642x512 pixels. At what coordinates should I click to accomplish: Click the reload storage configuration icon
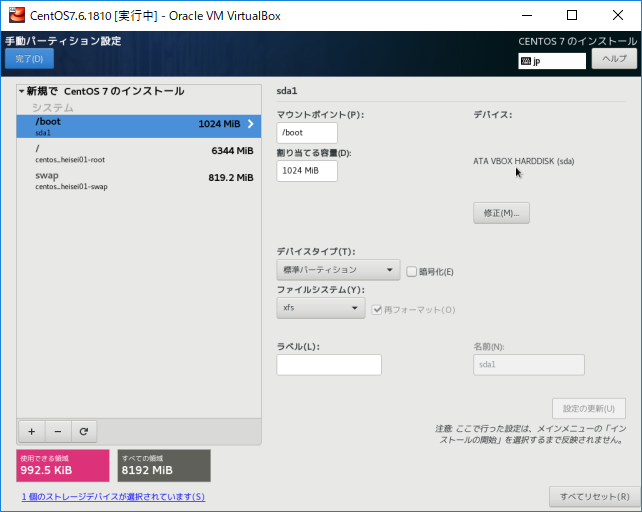pos(84,431)
